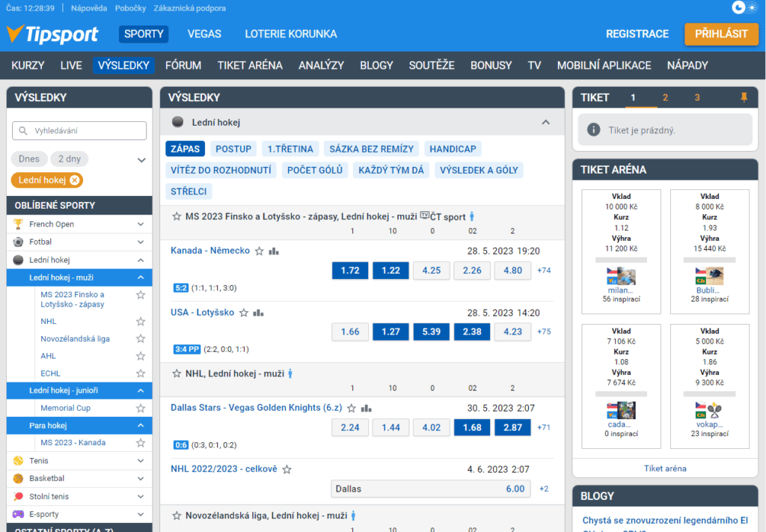Viewport: 766px width, 532px height.
Task: Collapse Lední hokej - muži group
Action: pos(141,278)
